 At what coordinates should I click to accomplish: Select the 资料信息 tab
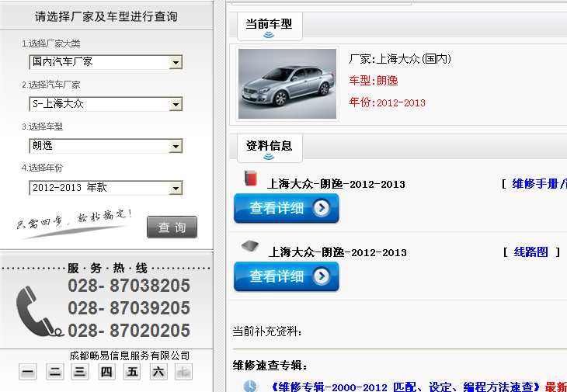(x=270, y=147)
